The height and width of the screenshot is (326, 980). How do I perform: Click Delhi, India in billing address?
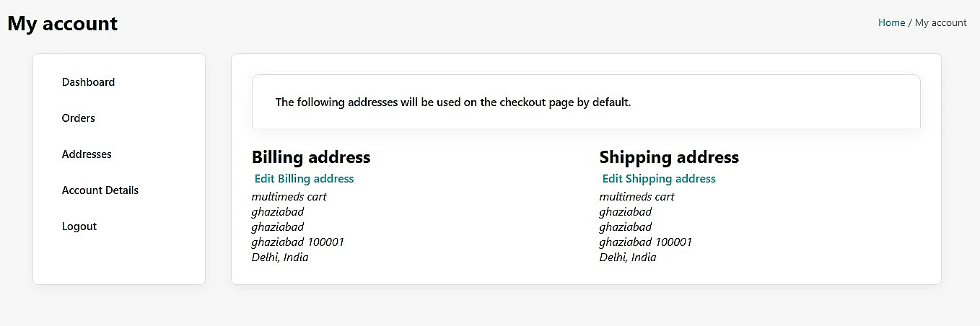pos(280,257)
